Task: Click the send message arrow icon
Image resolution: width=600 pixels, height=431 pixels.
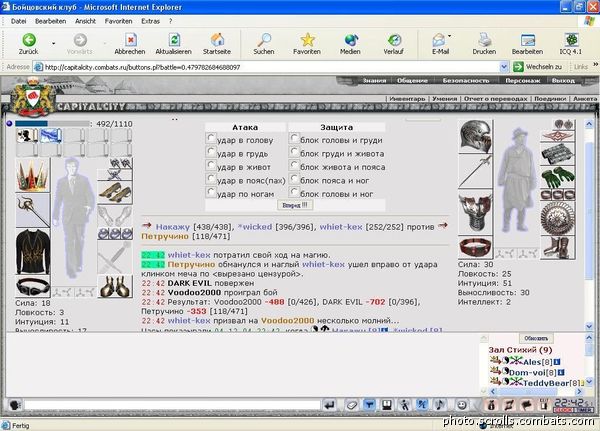Action: click(329, 405)
